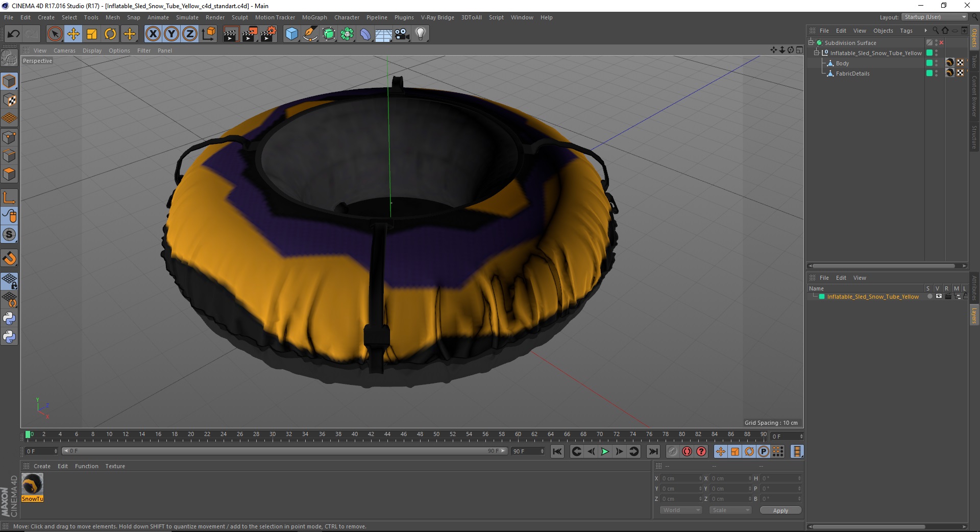Collapse the Inflatable_Sled_Snow_Tube_Yellow null object

click(x=816, y=53)
